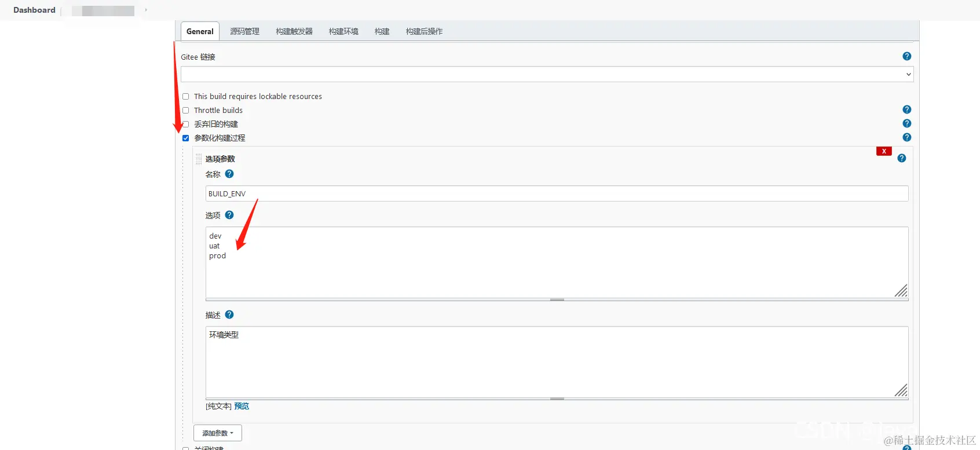Viewport: 980px width, 450px height.
Task: Go to Dashboard breadcrumb link
Action: click(34, 10)
